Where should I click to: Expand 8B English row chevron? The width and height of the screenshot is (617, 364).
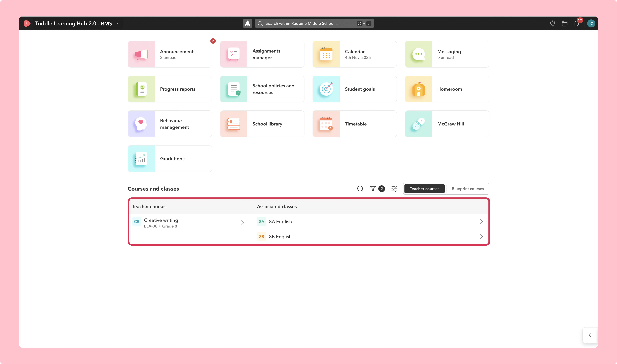click(x=481, y=237)
